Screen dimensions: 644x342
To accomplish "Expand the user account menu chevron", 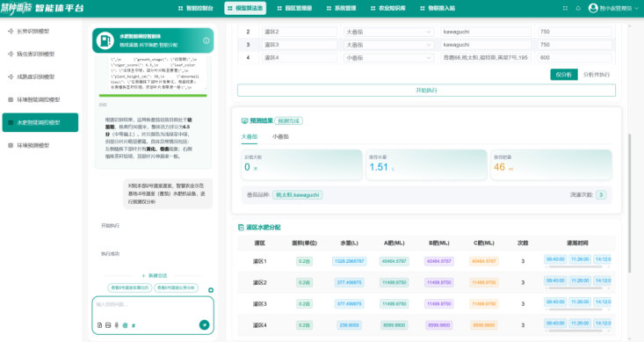I will coord(637,8).
